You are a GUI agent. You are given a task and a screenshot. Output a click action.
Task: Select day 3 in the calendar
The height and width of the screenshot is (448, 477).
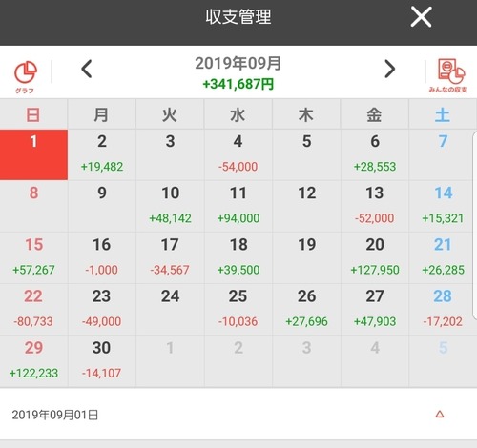coord(170,154)
